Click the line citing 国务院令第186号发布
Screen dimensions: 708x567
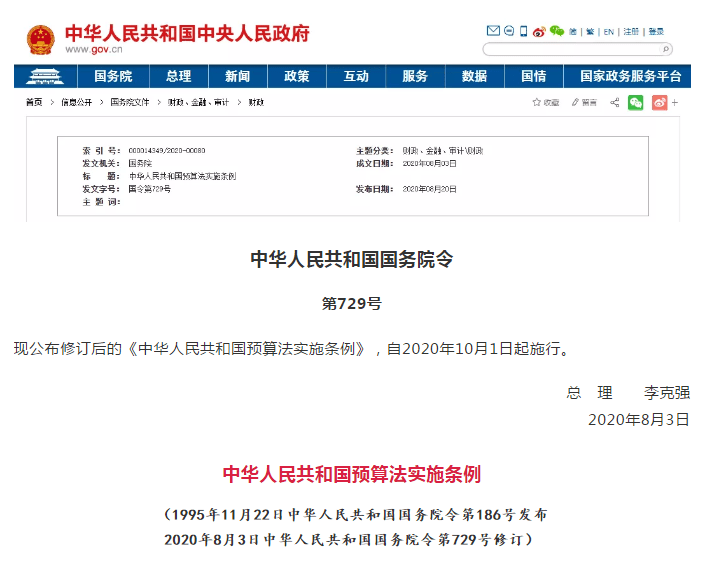coord(356,515)
